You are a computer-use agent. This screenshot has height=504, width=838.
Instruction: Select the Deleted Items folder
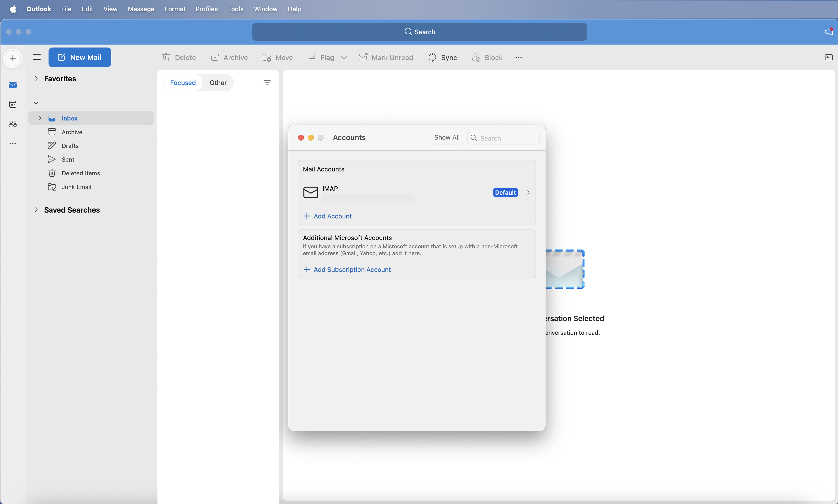tap(91, 173)
